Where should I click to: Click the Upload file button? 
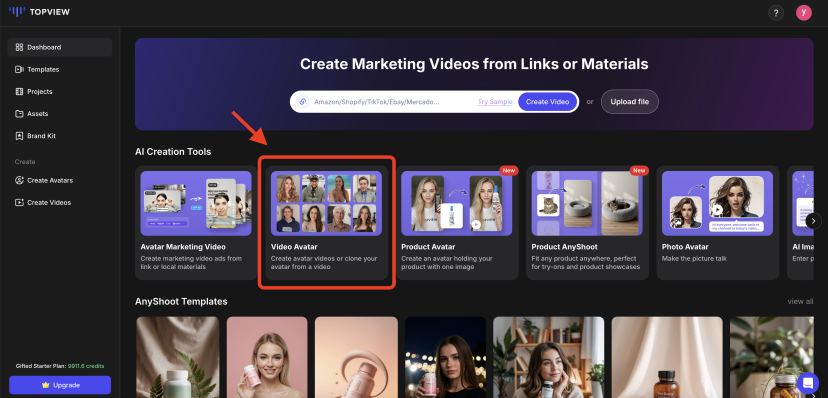click(629, 101)
